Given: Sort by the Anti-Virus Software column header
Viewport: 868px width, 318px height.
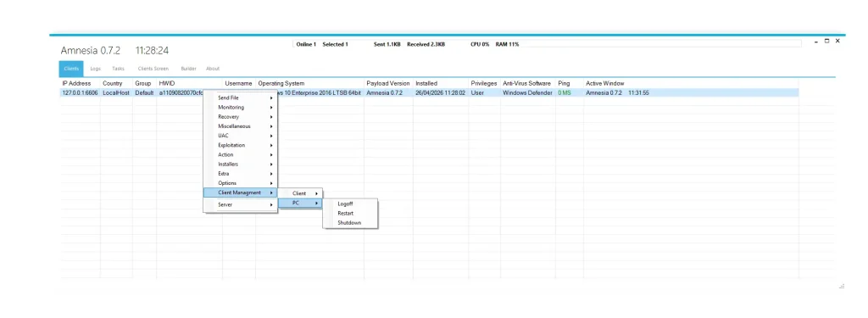Looking at the screenshot, I should (x=527, y=84).
